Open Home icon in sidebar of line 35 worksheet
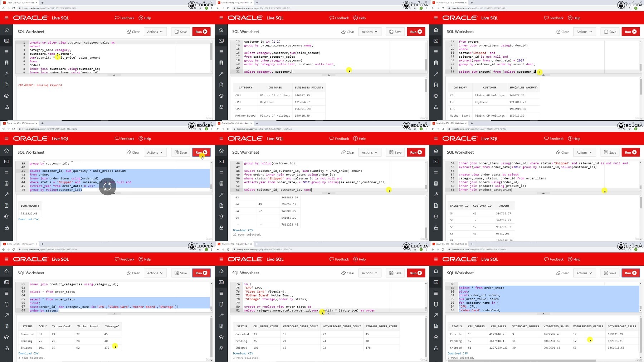The image size is (644, 362). point(436,30)
